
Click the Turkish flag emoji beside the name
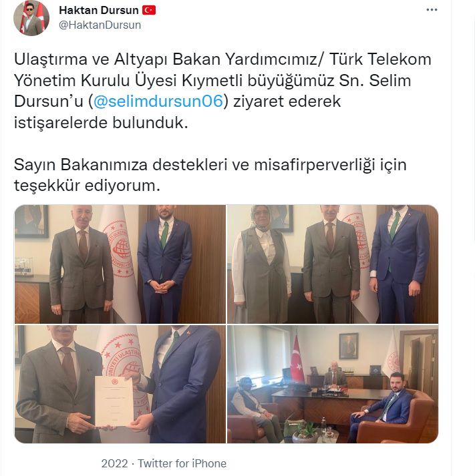149,10
